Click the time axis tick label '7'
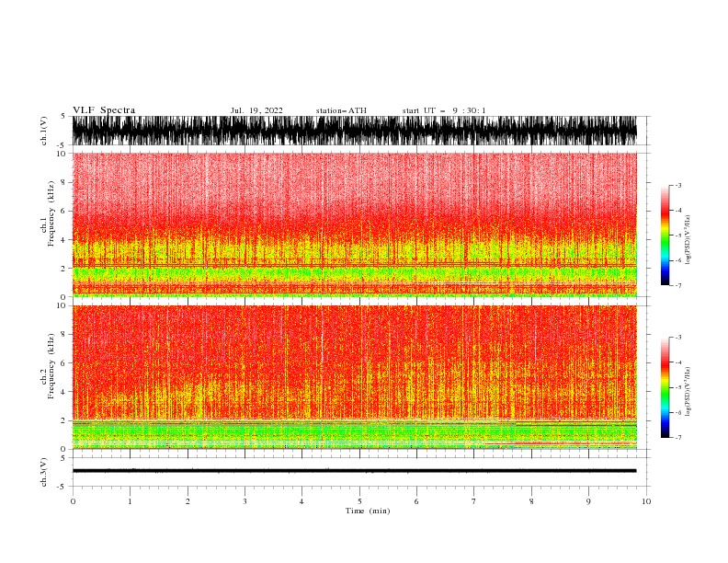This screenshot has width=728, height=563. pos(474,501)
